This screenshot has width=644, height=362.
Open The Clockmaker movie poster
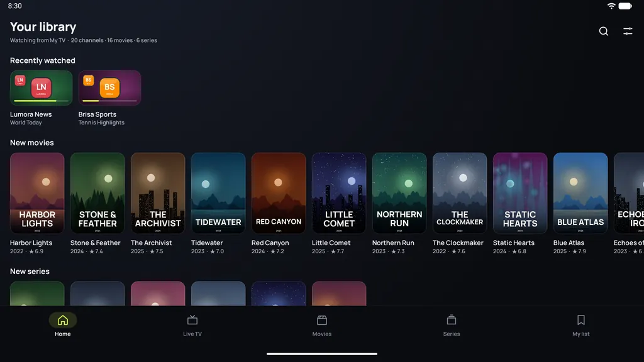460,193
